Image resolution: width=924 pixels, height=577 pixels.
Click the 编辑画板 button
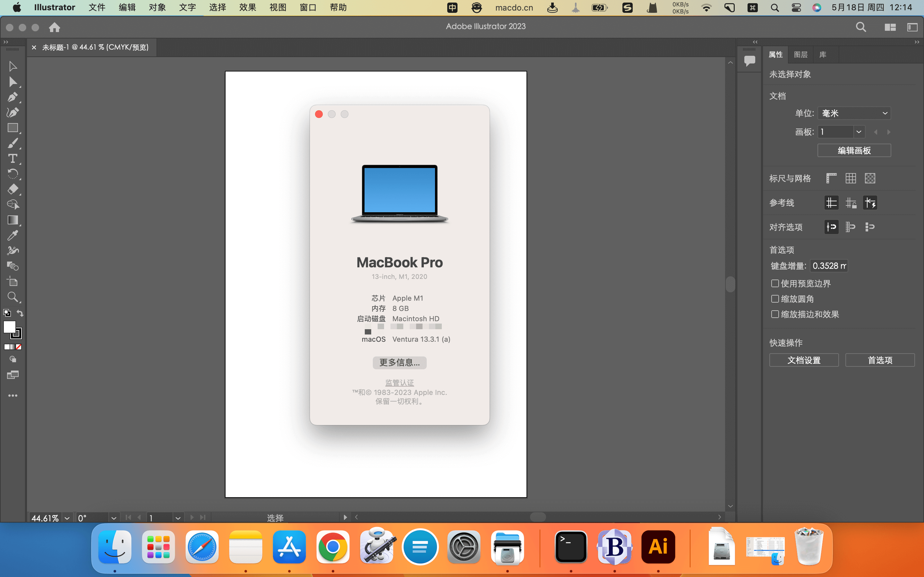[854, 150]
